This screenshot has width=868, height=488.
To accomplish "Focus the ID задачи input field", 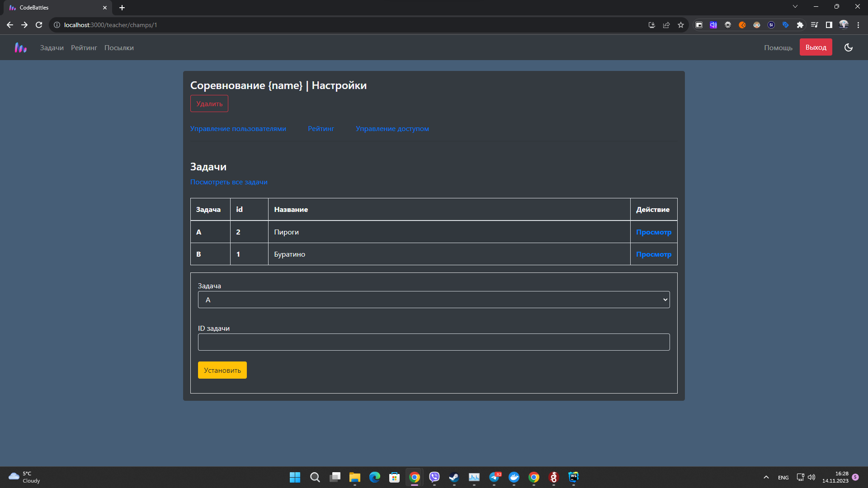I will (434, 342).
